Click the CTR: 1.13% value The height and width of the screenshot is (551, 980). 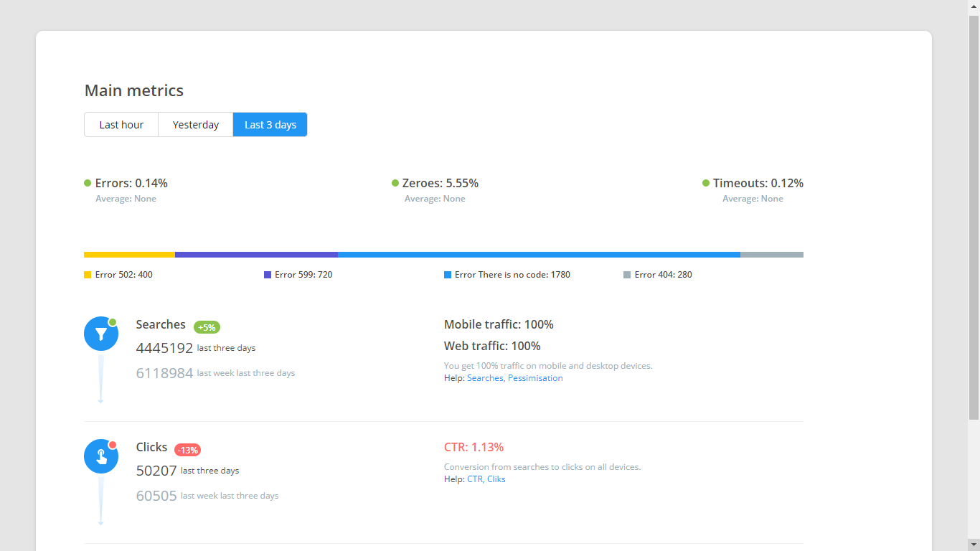click(x=473, y=447)
